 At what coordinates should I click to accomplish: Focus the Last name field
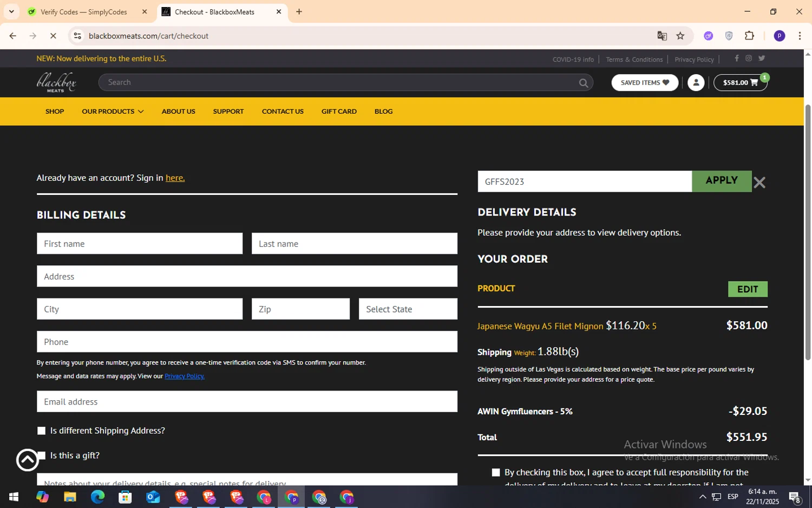[x=355, y=244]
